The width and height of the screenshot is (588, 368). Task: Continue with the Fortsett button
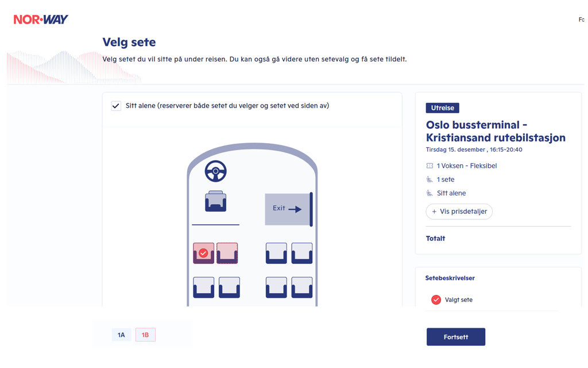[x=455, y=337]
